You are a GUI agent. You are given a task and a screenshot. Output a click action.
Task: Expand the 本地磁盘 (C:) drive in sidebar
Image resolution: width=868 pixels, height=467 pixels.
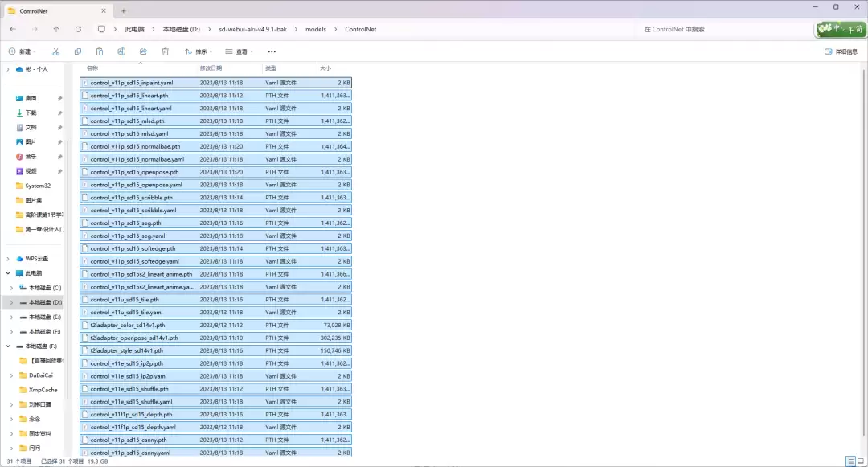13,287
